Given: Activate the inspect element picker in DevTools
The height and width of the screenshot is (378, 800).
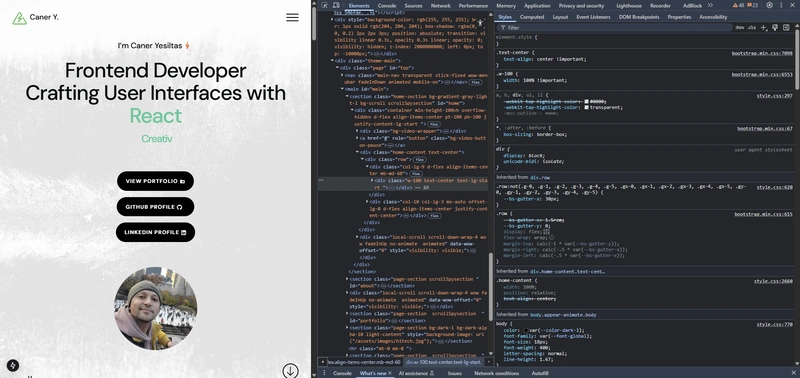Looking at the screenshot, I should [324, 6].
